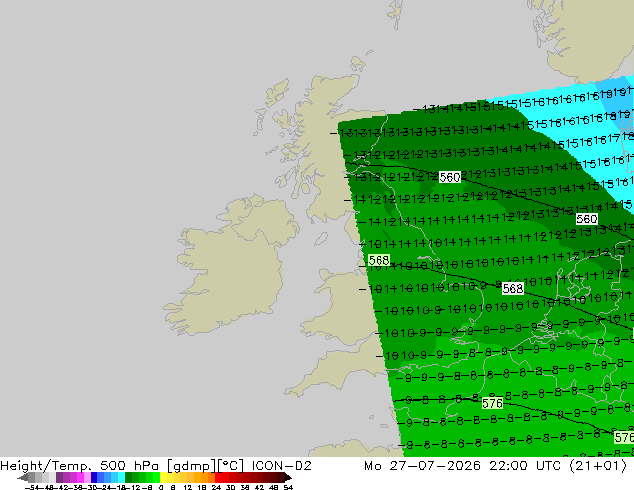634x490 pixels.
Task: Pick the magenta swatch in the temperature legend
Action: click(80, 477)
